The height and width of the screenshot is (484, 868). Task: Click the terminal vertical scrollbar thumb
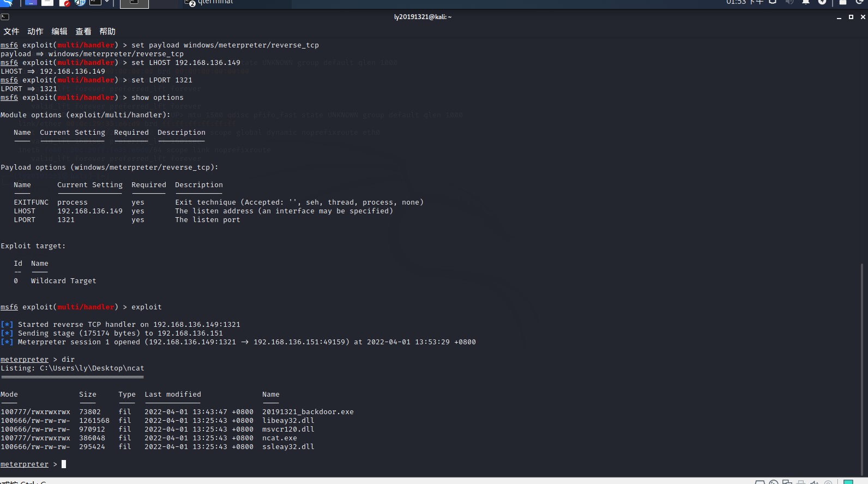(862, 368)
